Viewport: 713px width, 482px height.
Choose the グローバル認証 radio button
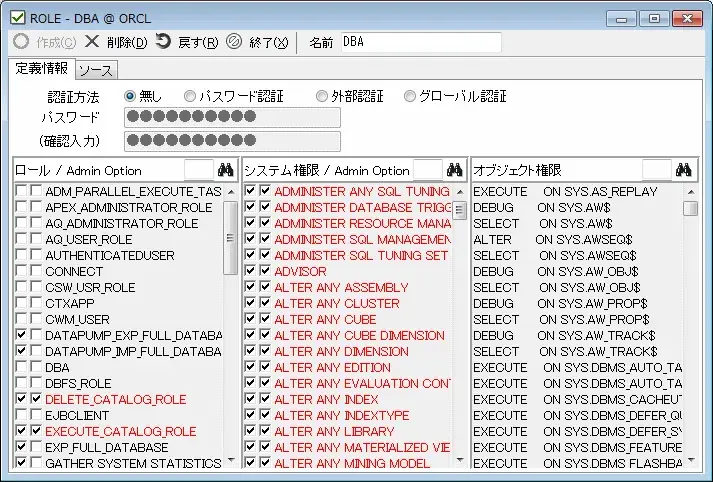tap(410, 97)
